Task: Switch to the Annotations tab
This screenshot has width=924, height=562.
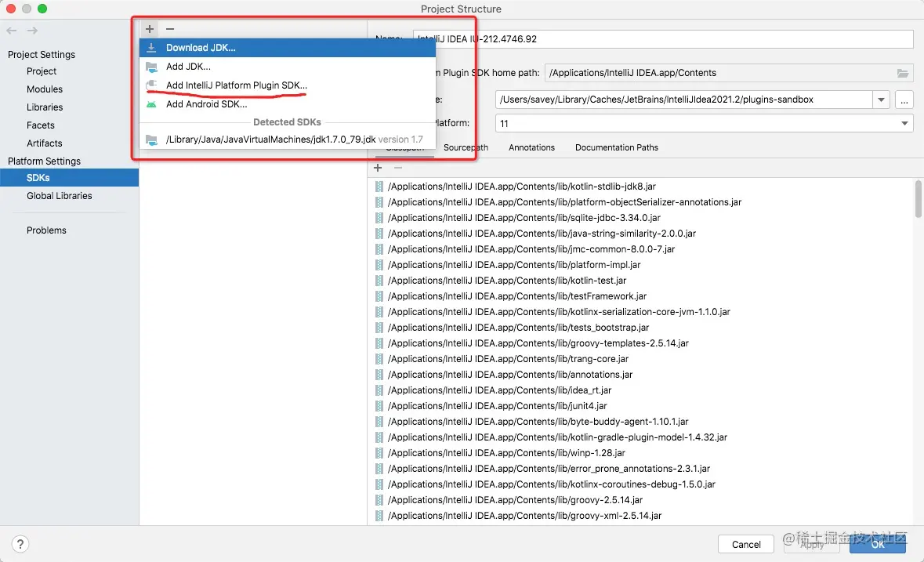Action: tap(531, 148)
